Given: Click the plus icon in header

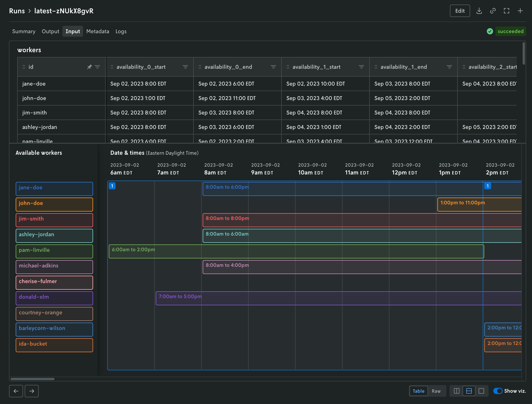Looking at the screenshot, I should [520, 11].
